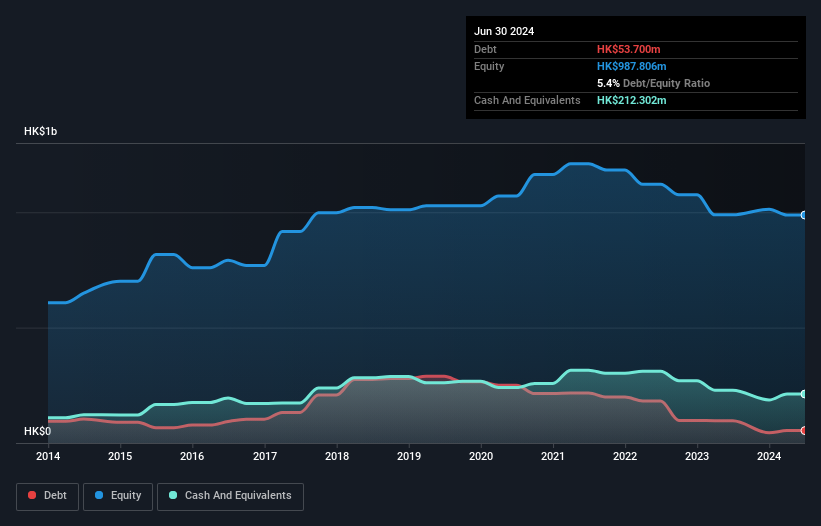821x526 pixels.
Task: Select the Debt endpoint marker at 2024
Action: [x=804, y=431]
